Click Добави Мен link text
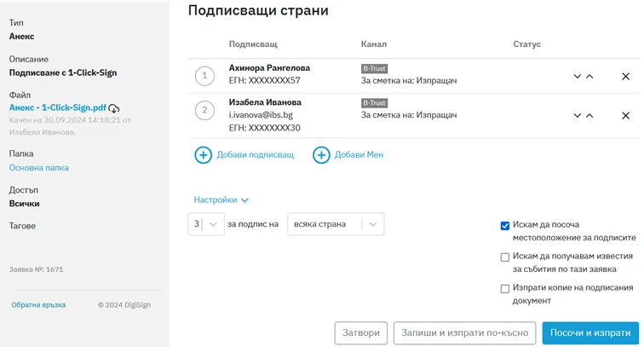The image size is (644, 347). coord(359,154)
